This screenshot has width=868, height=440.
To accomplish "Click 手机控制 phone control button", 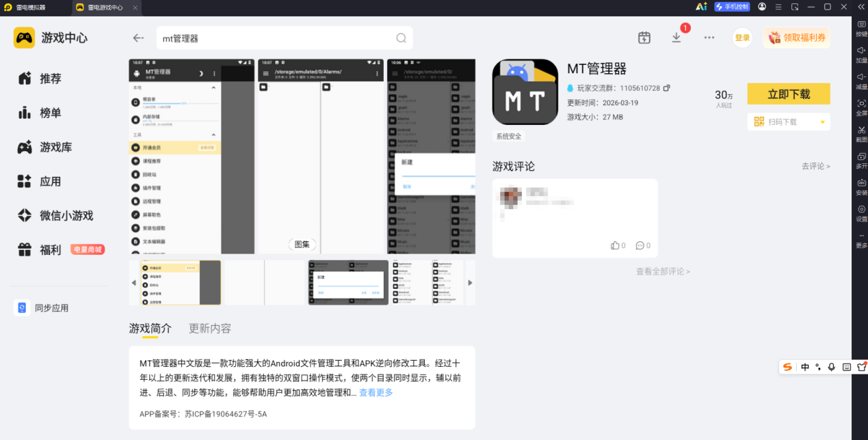I will coord(733,7).
